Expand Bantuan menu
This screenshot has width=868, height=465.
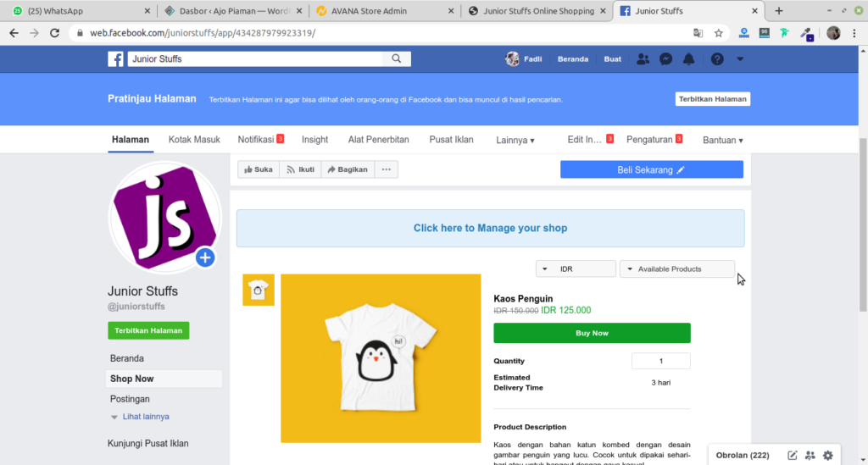(723, 141)
